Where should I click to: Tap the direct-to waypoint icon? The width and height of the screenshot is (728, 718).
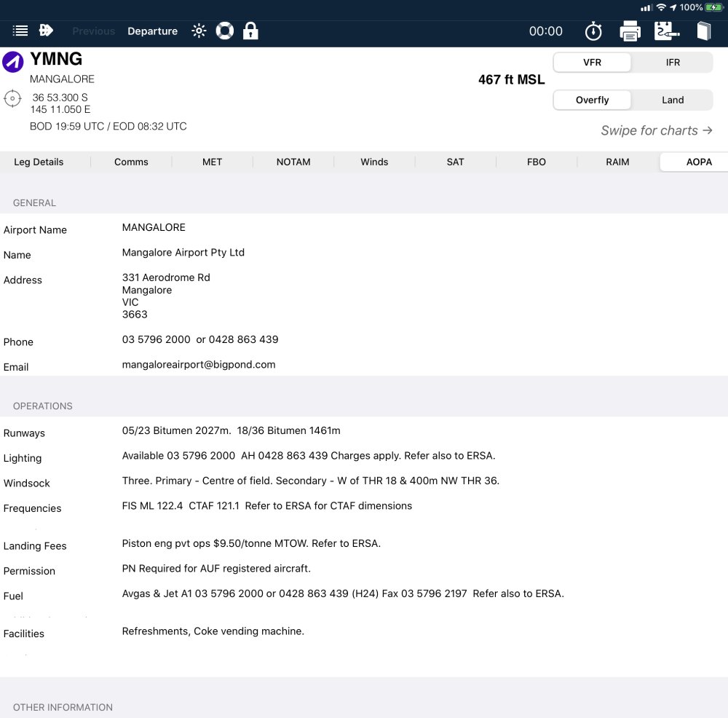(46, 31)
